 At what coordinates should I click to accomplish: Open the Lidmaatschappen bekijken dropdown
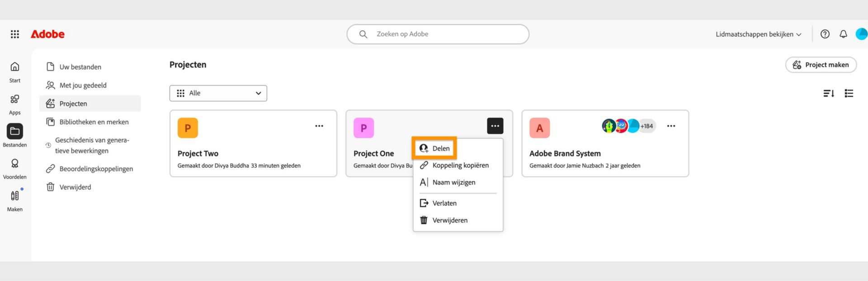759,34
